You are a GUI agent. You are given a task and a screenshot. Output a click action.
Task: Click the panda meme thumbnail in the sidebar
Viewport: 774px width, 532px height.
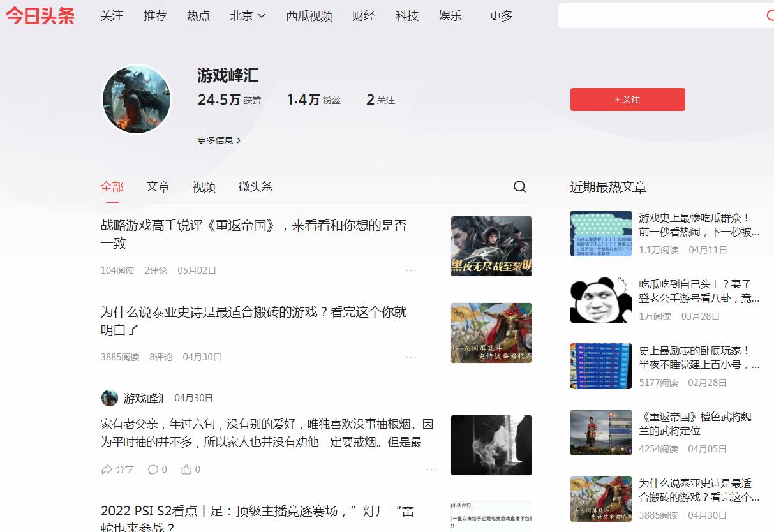point(601,300)
